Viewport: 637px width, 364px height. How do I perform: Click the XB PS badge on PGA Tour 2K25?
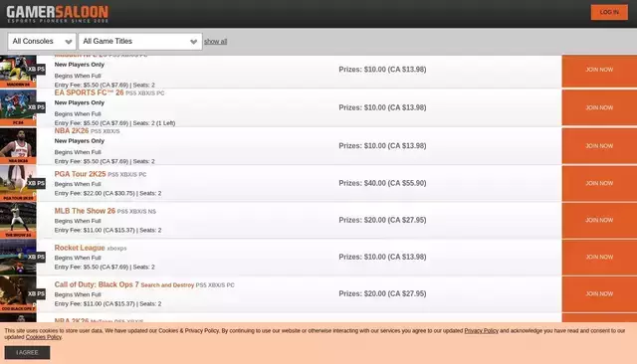[x=37, y=183]
